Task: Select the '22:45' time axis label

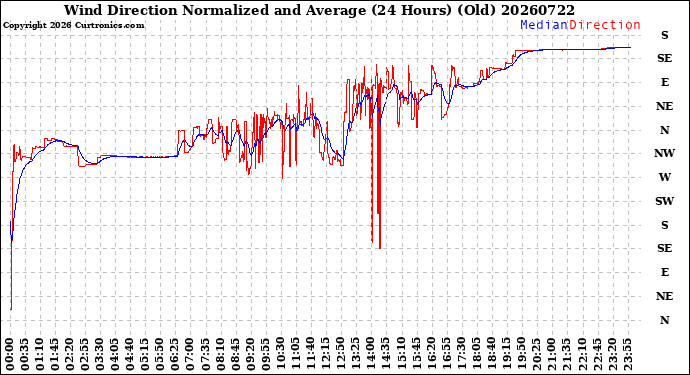Action: pyautogui.click(x=596, y=355)
